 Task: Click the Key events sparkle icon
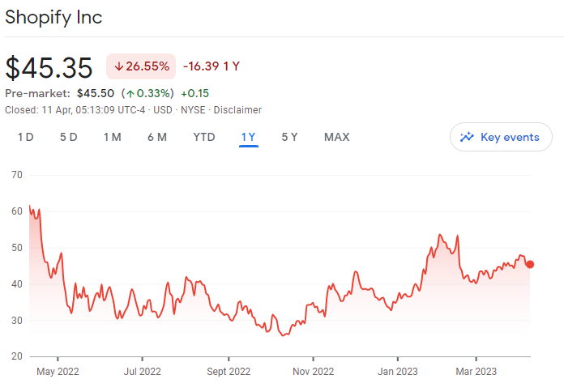pos(467,137)
